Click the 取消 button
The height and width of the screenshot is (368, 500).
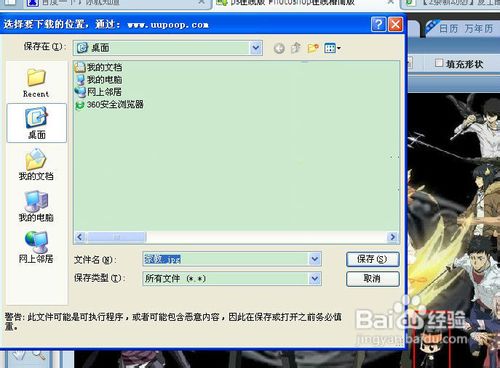(x=372, y=279)
